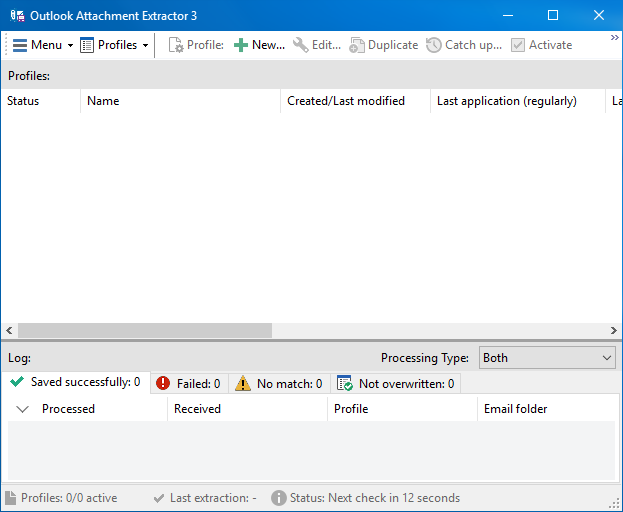Screen dimensions: 623x512
Task: Click the Edit wrench icon
Action: pyautogui.click(x=300, y=45)
